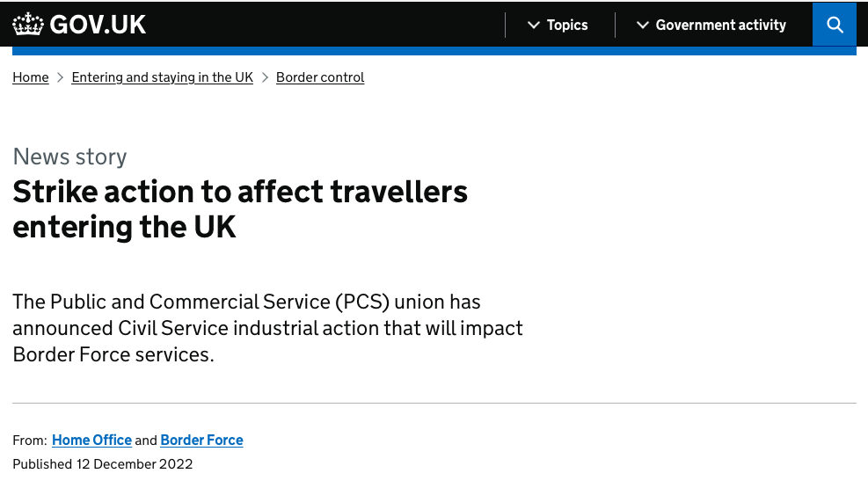
Task: Click the Strike action headline text
Action: (240, 209)
